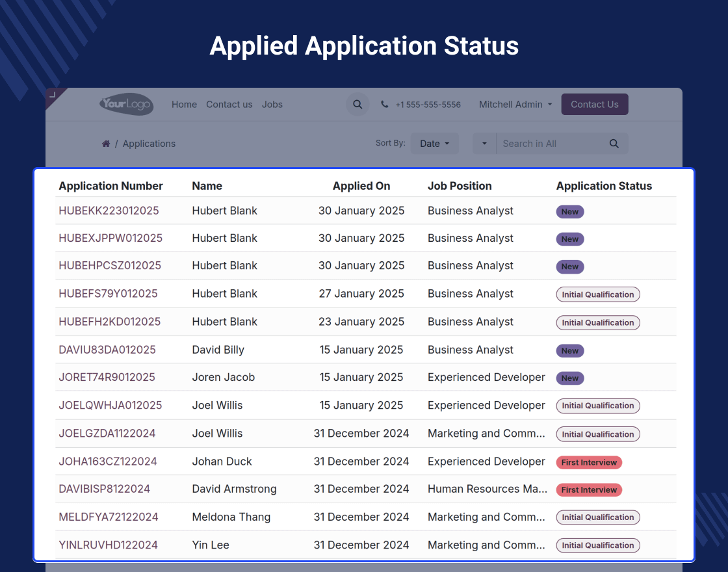Open the header search magnifier icon
Image resolution: width=728 pixels, height=572 pixels.
point(357,105)
